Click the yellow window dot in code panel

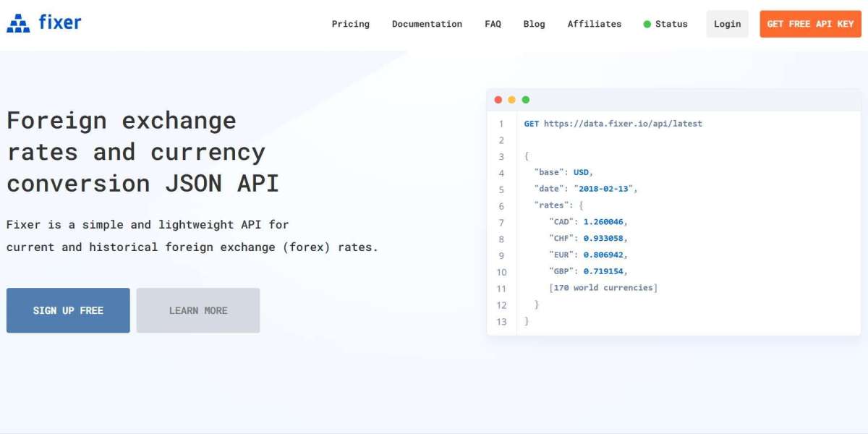511,100
